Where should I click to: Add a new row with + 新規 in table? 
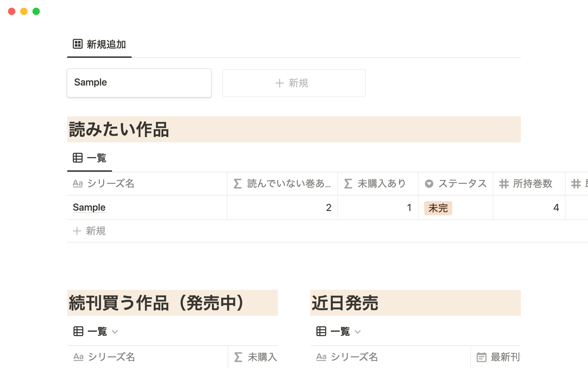coord(89,231)
